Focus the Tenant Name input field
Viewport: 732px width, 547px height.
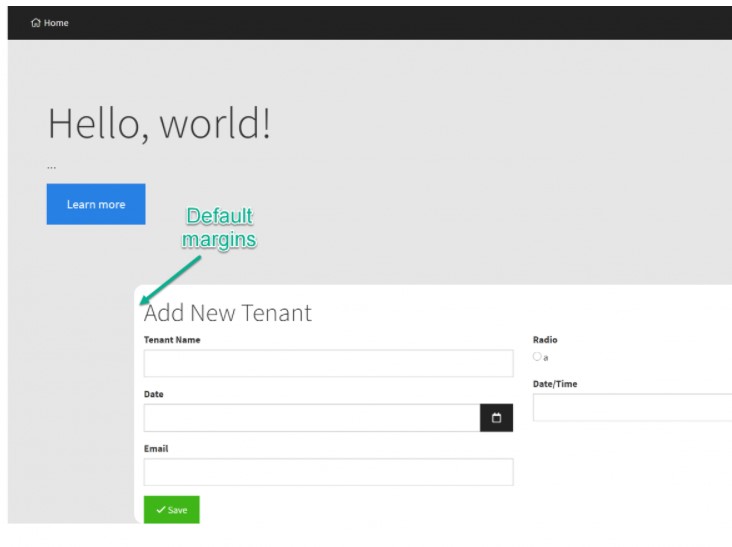(328, 363)
